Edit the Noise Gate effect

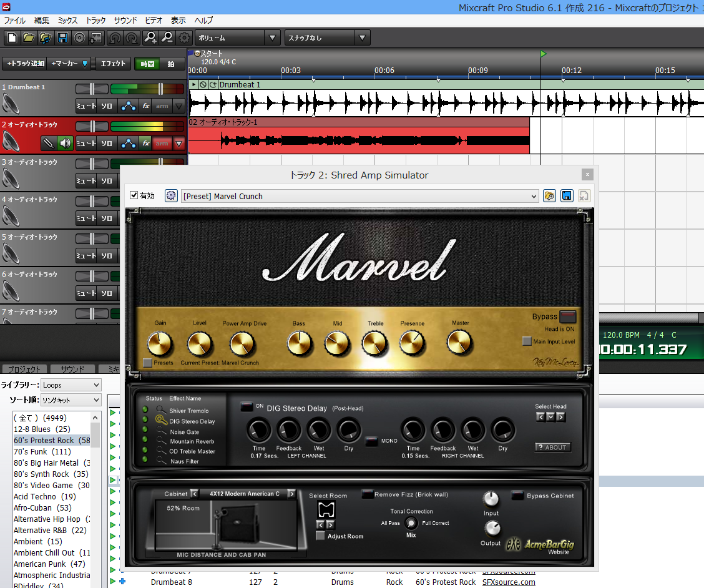point(162,431)
